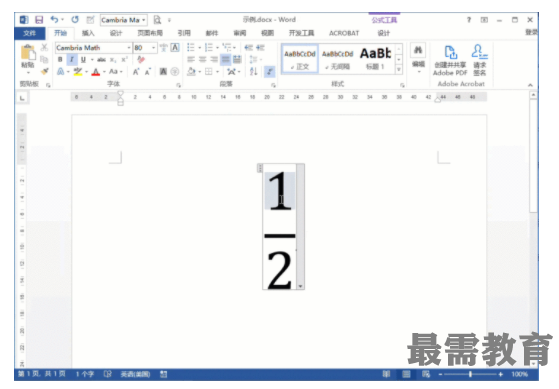
Task: Click the yellow text highlight color button
Action: [78, 72]
